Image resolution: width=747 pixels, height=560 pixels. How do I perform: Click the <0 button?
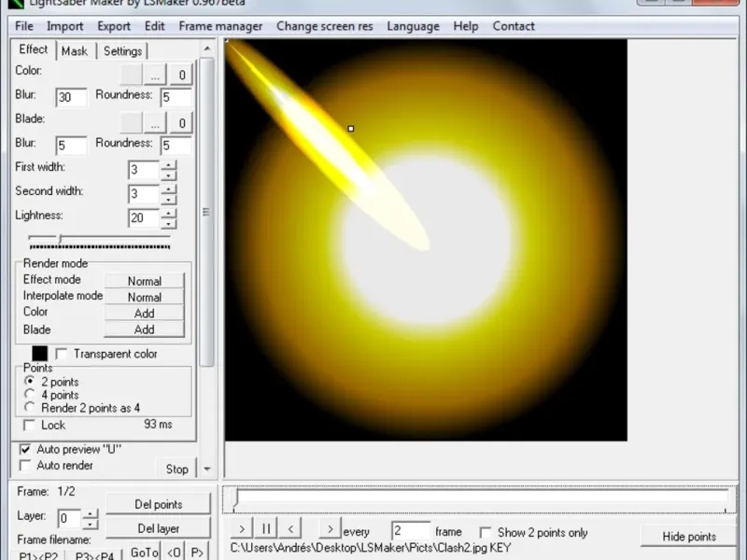174,553
